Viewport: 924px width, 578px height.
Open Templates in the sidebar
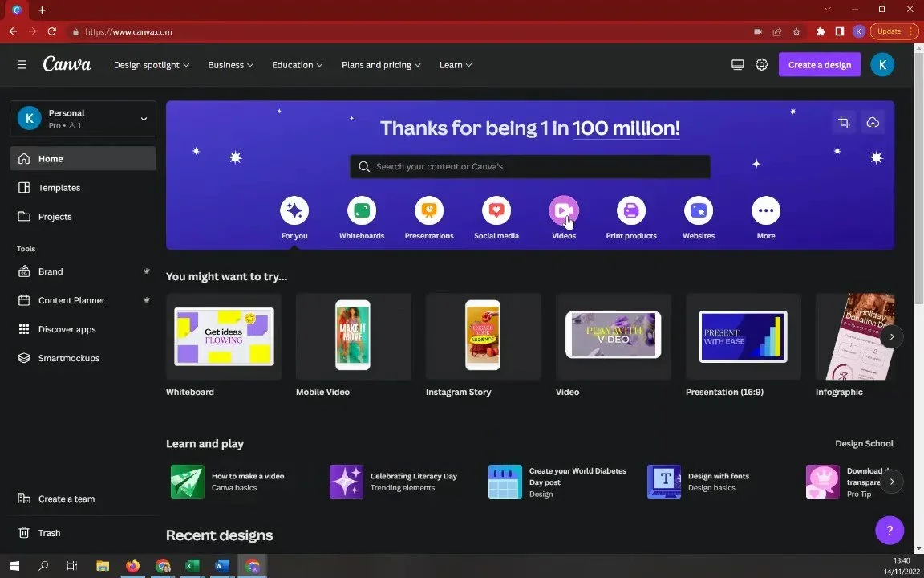(x=83, y=188)
